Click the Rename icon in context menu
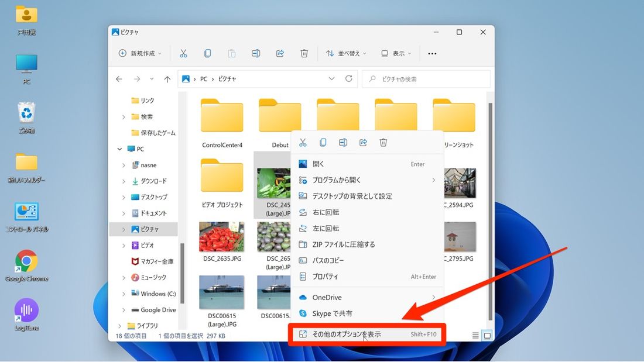Image resolution: width=644 pixels, height=362 pixels. pos(343,143)
